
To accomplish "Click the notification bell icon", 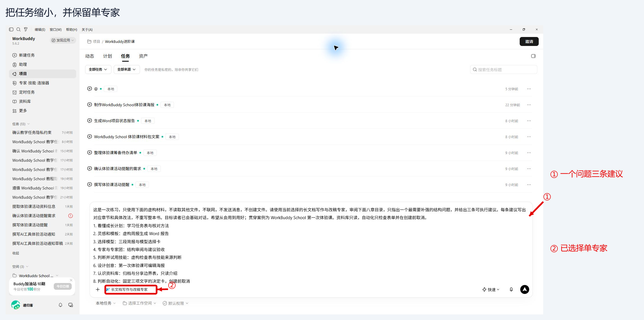I will (x=60, y=305).
